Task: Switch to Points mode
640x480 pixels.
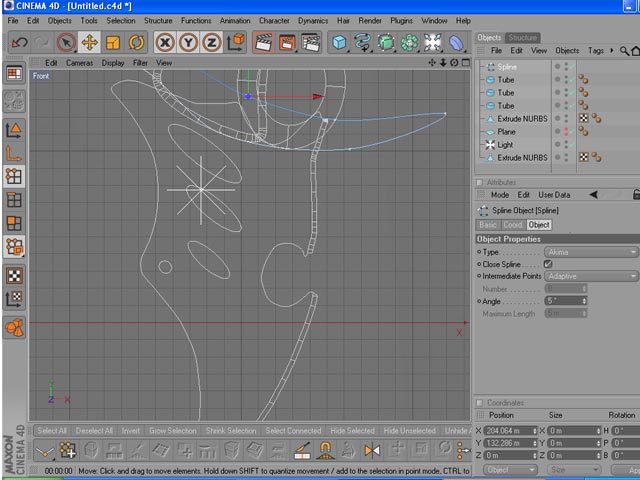Action: [x=14, y=176]
